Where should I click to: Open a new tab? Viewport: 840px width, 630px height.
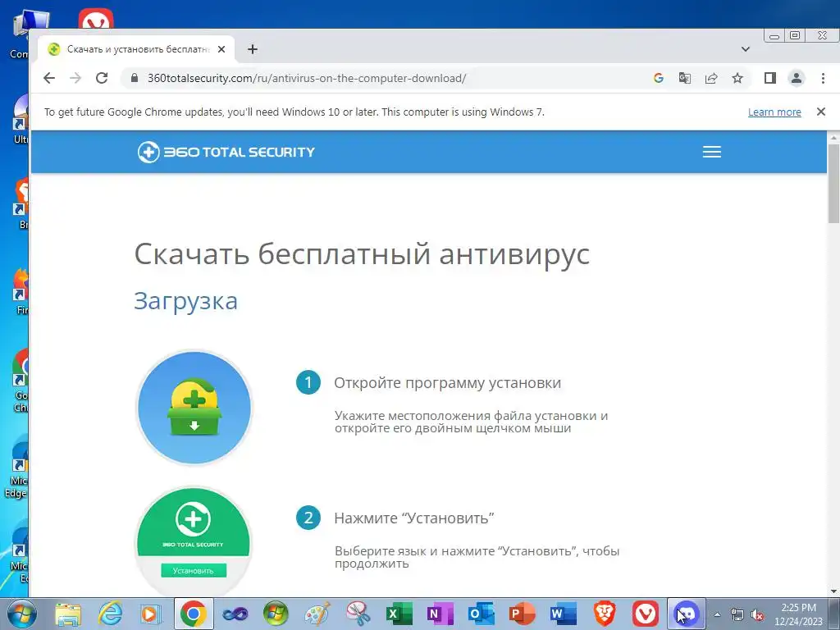[x=253, y=49]
